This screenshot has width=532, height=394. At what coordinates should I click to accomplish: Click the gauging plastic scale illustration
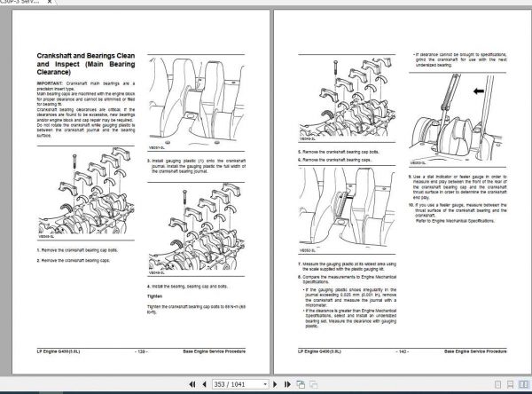click(x=347, y=209)
